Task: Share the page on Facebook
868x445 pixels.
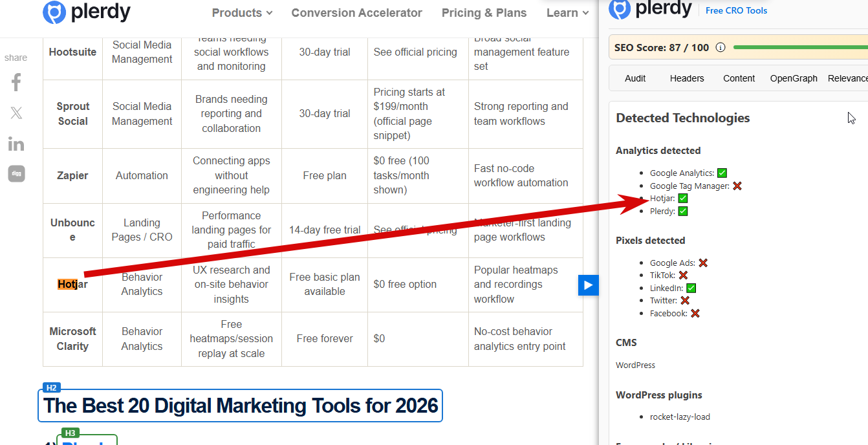Action: 16,82
